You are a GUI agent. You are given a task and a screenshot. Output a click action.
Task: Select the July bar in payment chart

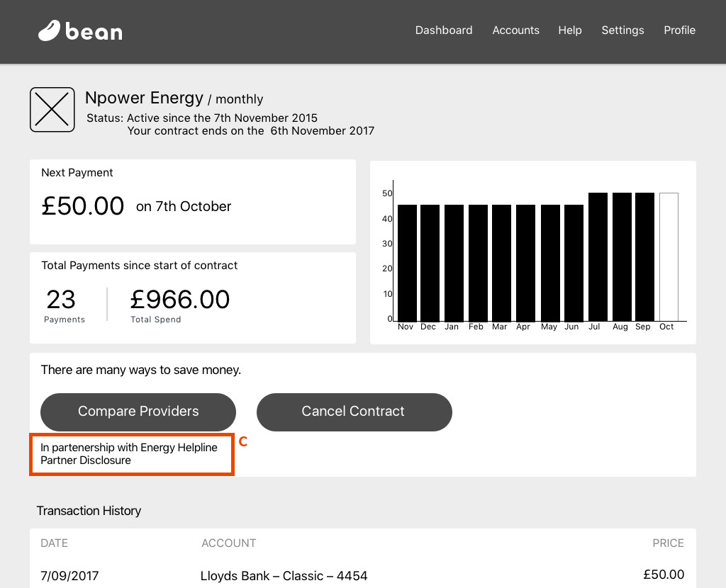click(598, 256)
